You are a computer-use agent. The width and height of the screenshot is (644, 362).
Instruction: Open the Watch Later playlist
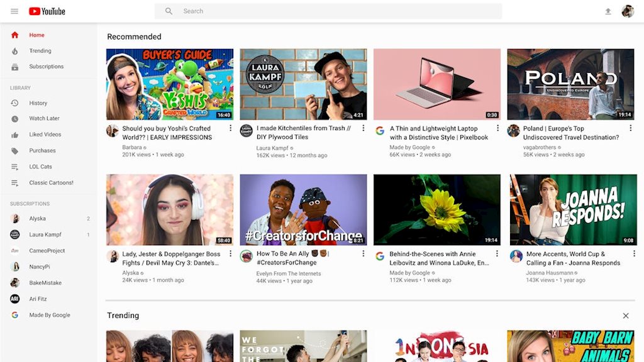click(44, 119)
